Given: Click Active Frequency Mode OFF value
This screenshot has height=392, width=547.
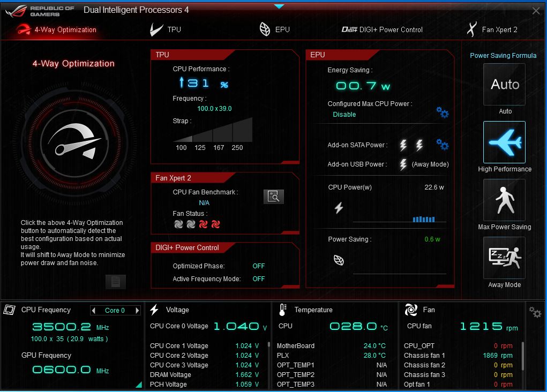Looking at the screenshot, I should 259,279.
